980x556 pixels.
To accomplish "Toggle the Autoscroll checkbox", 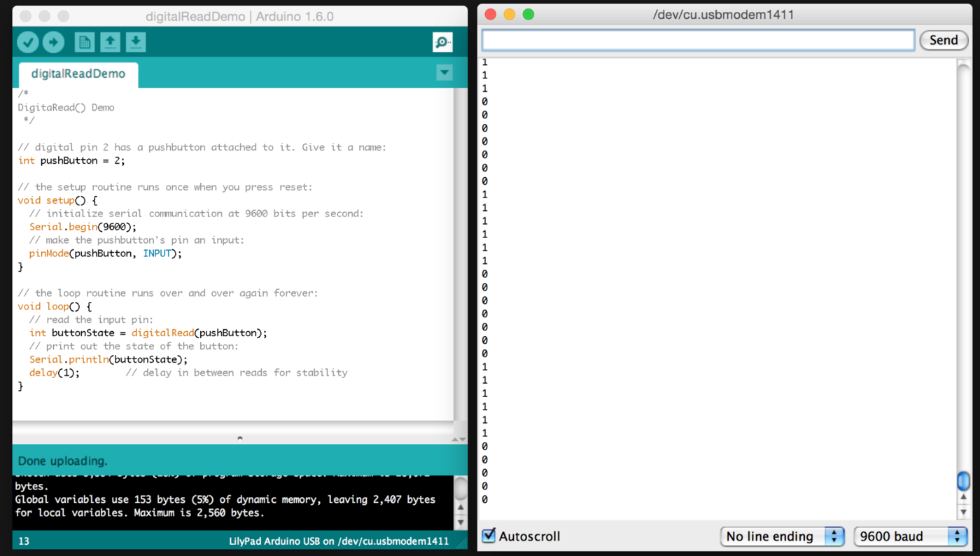I will (x=489, y=536).
